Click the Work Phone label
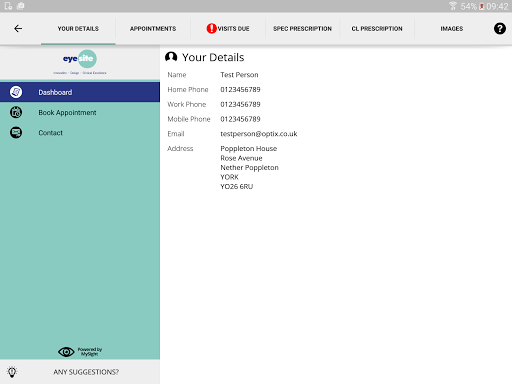The height and width of the screenshot is (384, 512). (x=187, y=104)
